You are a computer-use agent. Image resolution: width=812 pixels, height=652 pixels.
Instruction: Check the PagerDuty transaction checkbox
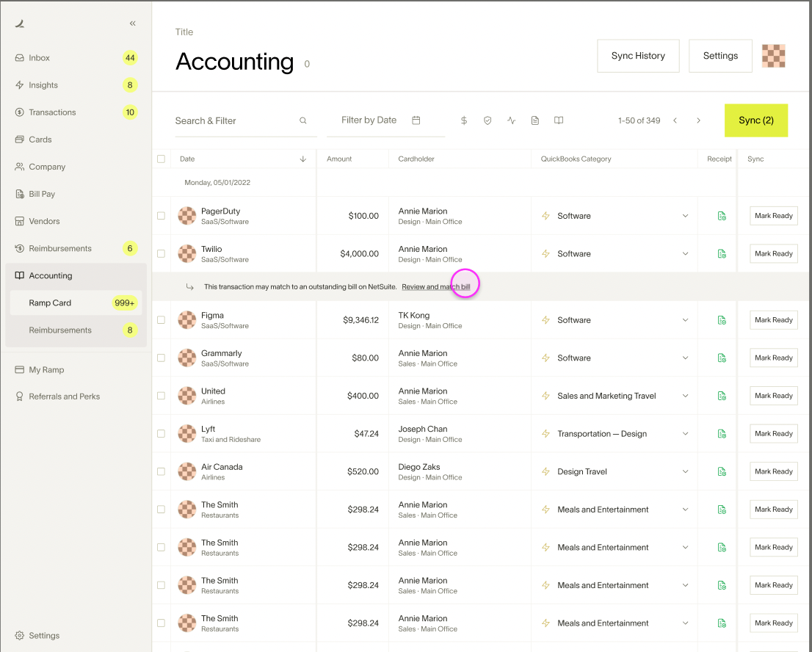click(x=161, y=216)
